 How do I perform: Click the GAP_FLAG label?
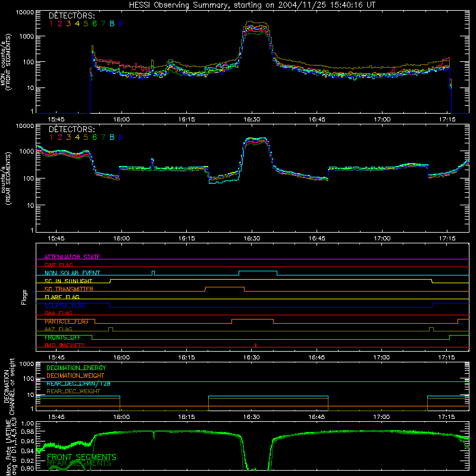(x=58, y=265)
